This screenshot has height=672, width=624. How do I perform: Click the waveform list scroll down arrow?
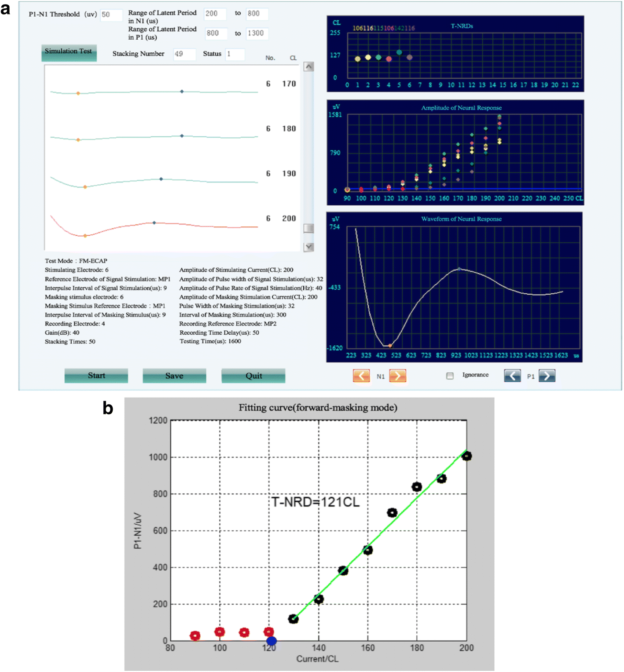pyautogui.click(x=309, y=247)
